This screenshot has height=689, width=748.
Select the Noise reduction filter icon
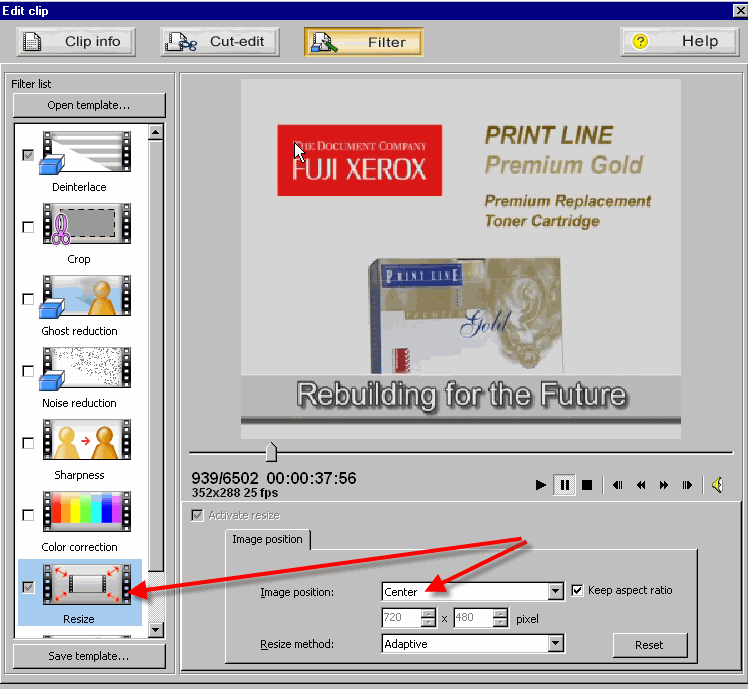[x=85, y=368]
